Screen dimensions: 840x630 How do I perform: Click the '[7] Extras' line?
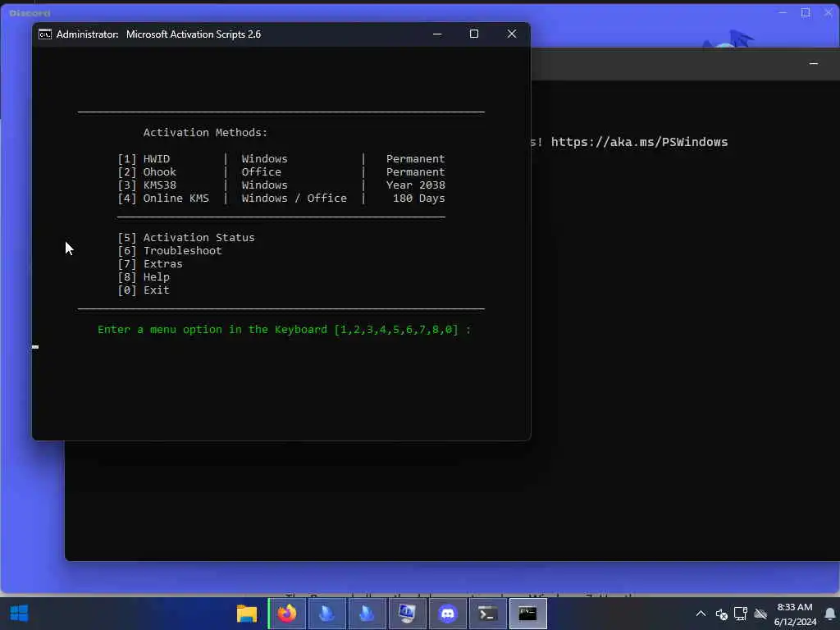click(x=150, y=263)
